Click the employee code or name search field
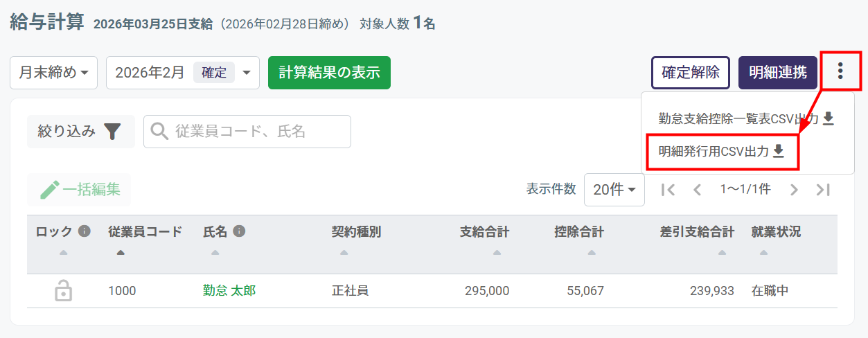This screenshot has width=868, height=338. coord(247,132)
